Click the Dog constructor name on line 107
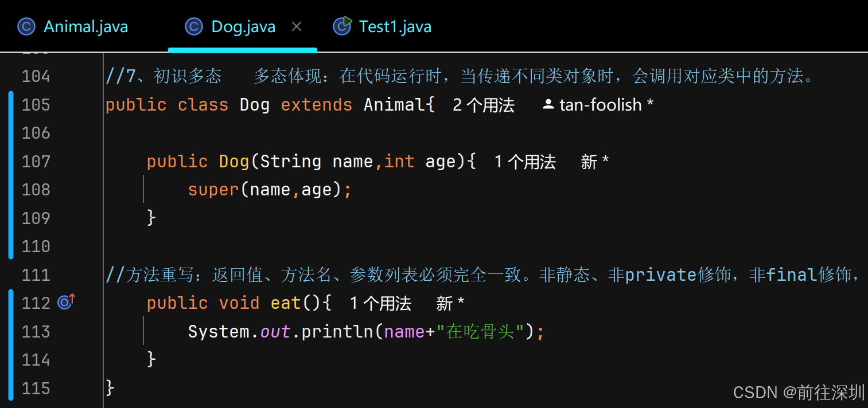Screen dimensions: 868x408 point(234,162)
